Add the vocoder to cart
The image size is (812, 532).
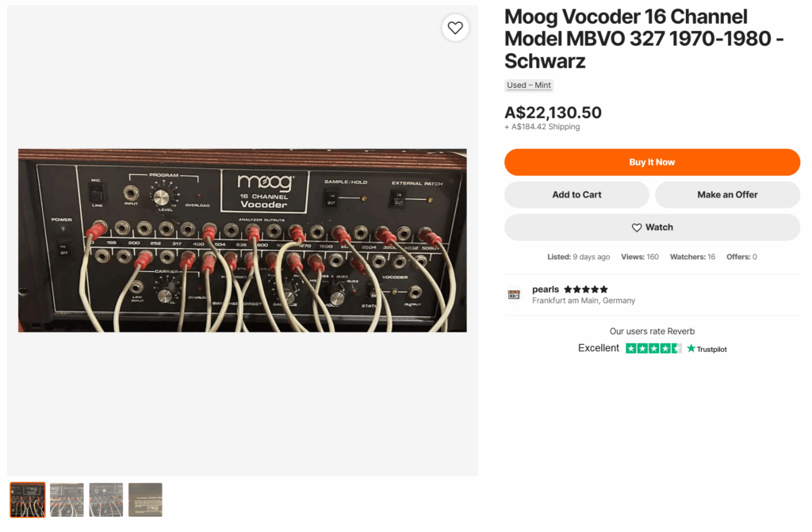[x=577, y=195]
